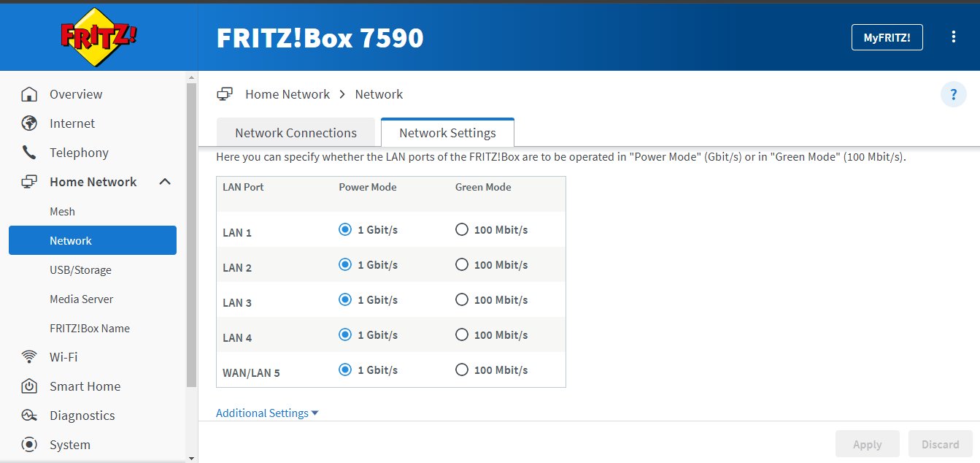The image size is (980, 463).
Task: Switch to Network Connections tab
Action: pyautogui.click(x=296, y=133)
